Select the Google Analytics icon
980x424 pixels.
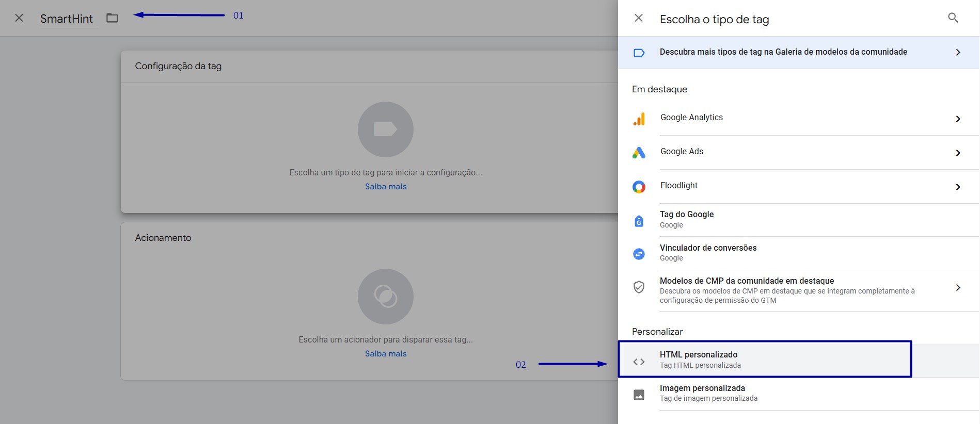point(639,119)
